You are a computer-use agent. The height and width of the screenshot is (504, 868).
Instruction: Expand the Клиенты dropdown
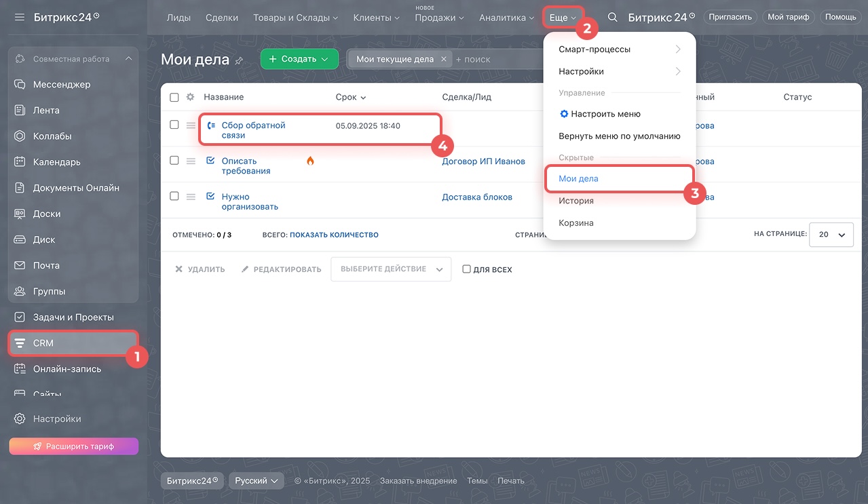(377, 18)
